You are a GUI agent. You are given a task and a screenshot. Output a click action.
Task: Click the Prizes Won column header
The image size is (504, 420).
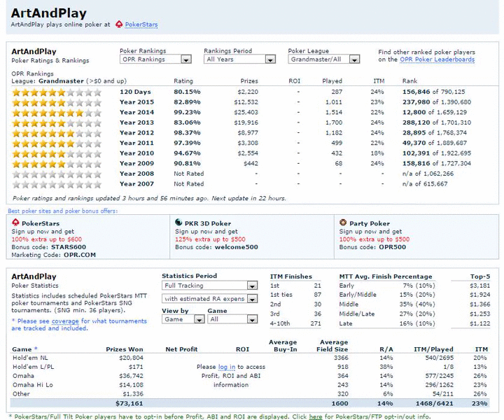[x=125, y=349]
